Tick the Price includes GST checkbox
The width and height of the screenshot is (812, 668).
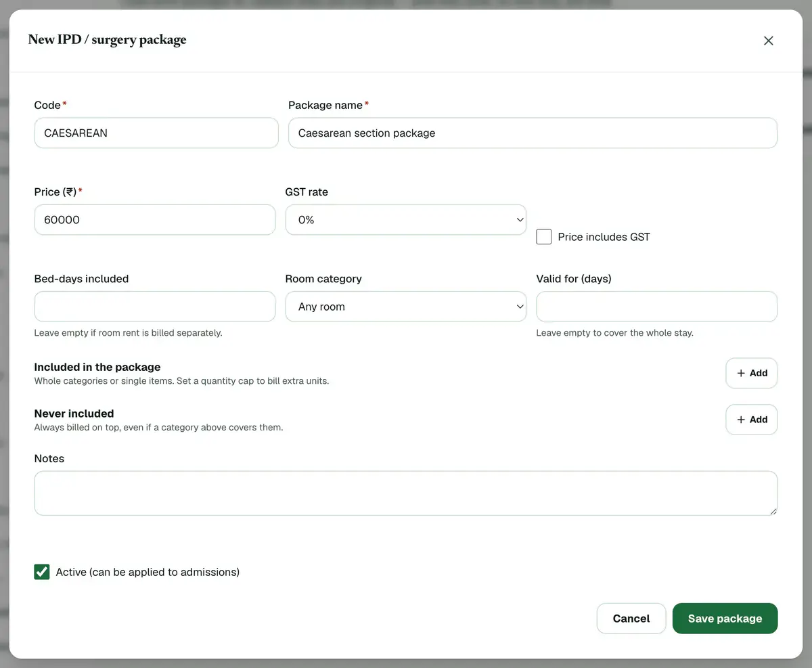pyautogui.click(x=544, y=237)
